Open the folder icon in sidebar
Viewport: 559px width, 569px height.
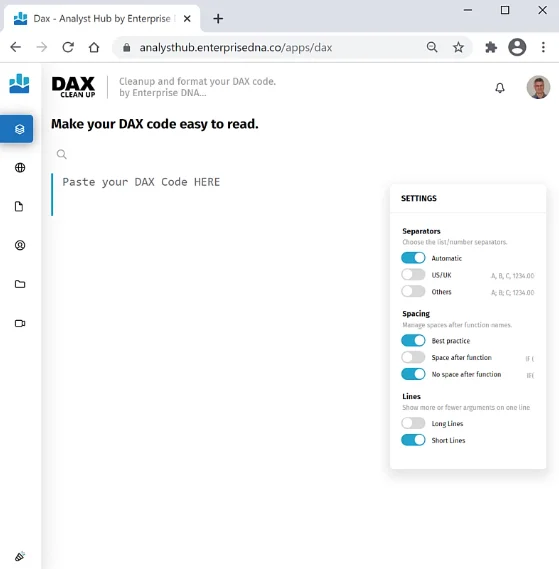[20, 284]
